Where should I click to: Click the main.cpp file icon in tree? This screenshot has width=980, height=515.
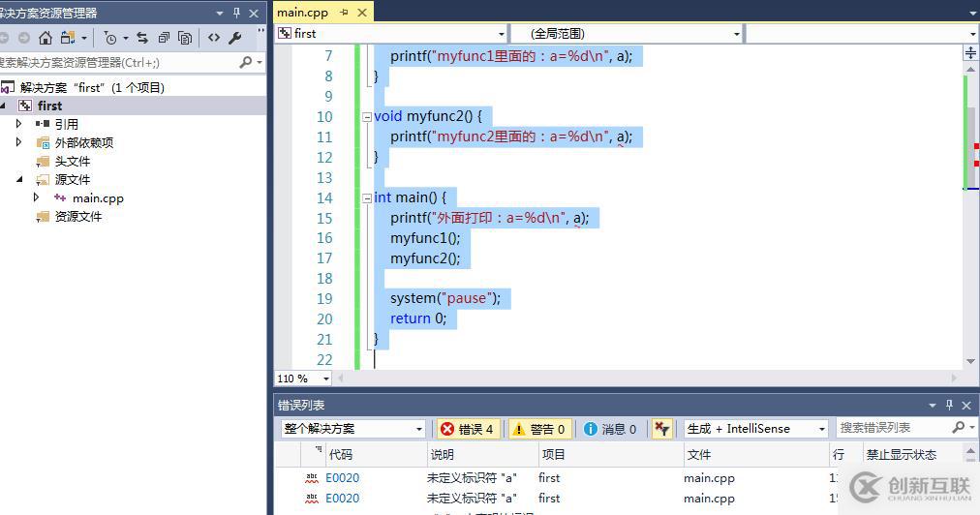coord(60,197)
